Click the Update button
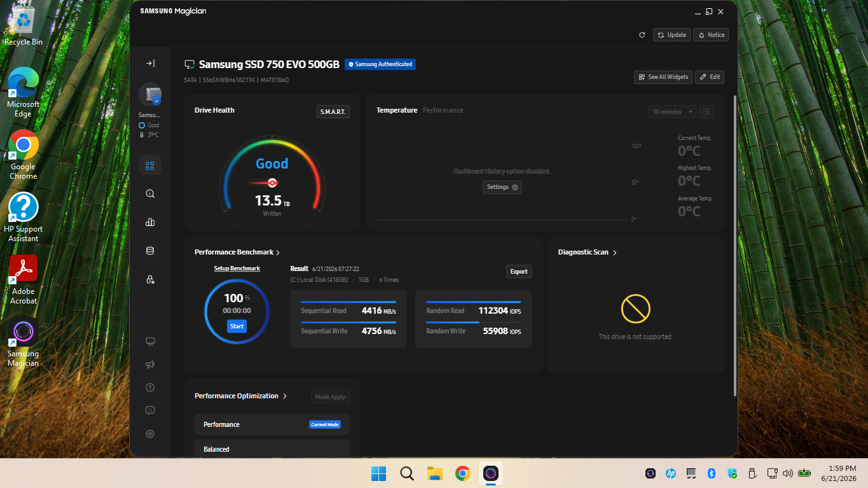Screen dimensions: 868x488 coord(672,35)
